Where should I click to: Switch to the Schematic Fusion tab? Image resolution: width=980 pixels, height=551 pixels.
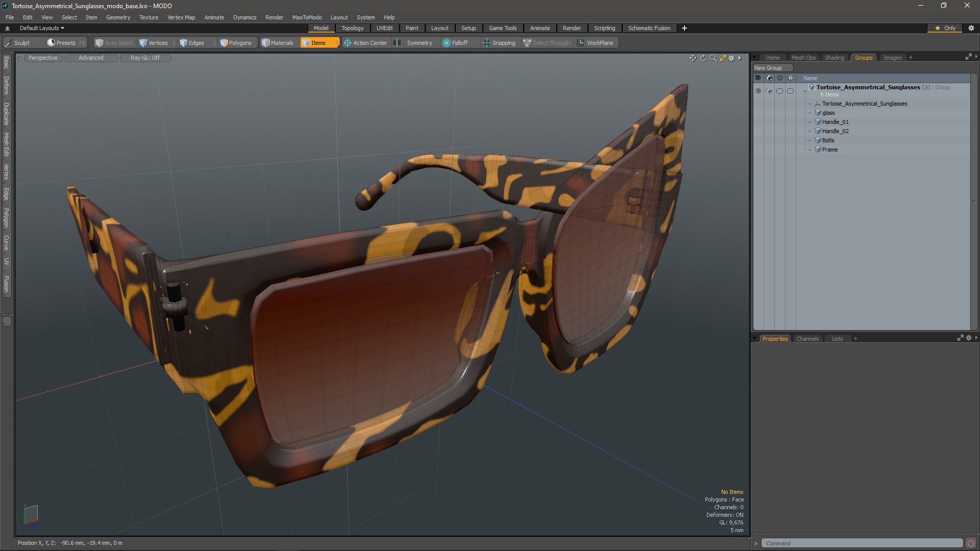coord(649,28)
